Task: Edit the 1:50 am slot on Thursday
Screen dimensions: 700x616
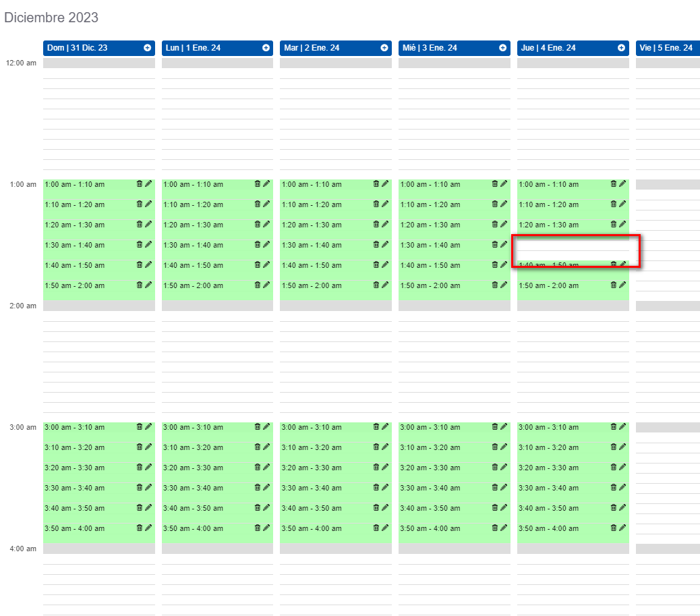Action: (x=622, y=285)
